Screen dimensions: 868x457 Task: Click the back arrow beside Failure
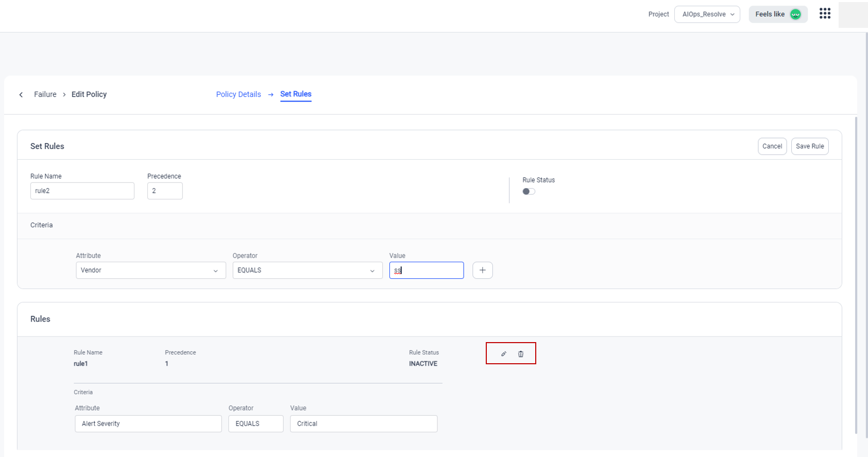[21, 95]
